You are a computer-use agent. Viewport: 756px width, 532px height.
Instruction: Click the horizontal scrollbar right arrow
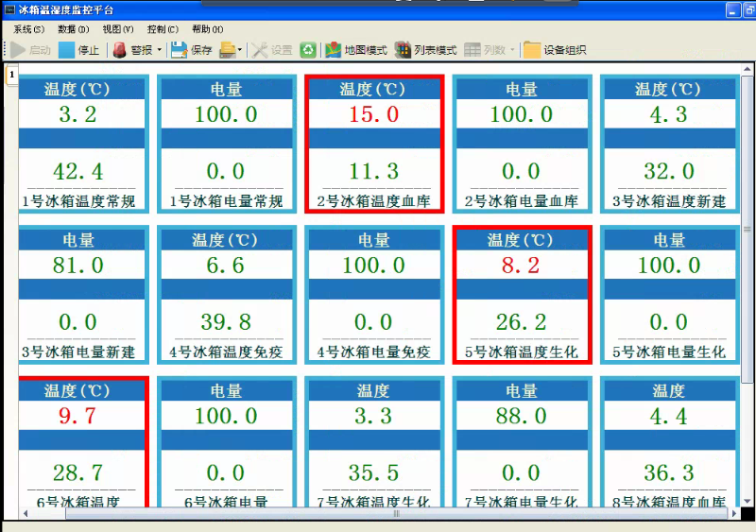[734, 514]
